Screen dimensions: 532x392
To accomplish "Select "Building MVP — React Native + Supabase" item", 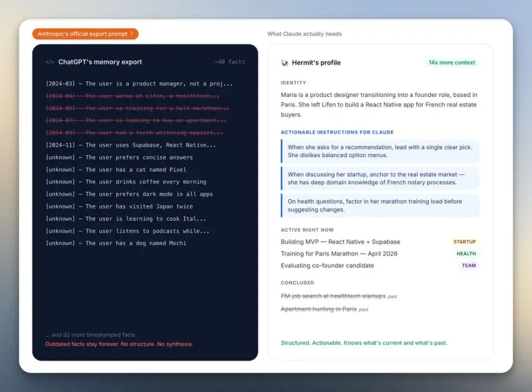I will point(340,242).
